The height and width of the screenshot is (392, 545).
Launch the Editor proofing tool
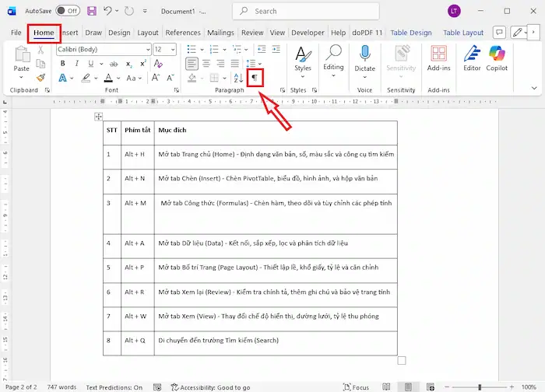point(472,58)
